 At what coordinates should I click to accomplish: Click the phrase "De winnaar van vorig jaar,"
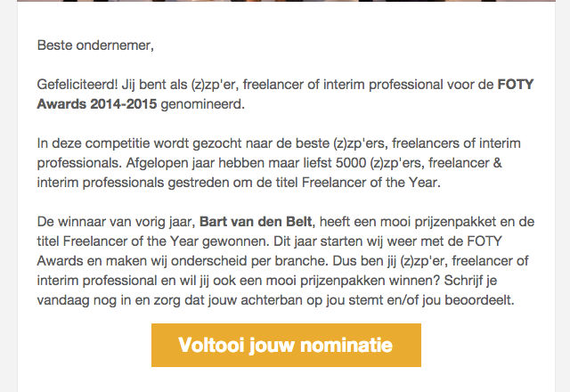[x=116, y=222]
